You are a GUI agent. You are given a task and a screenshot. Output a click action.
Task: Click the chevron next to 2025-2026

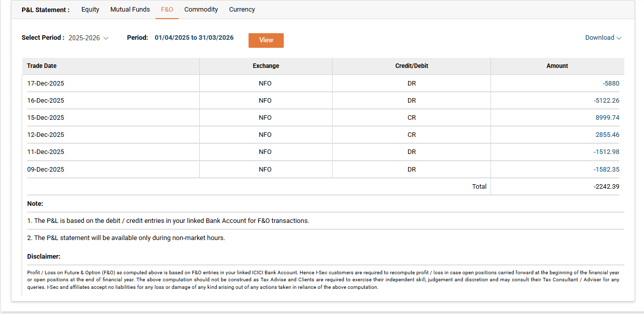click(106, 38)
